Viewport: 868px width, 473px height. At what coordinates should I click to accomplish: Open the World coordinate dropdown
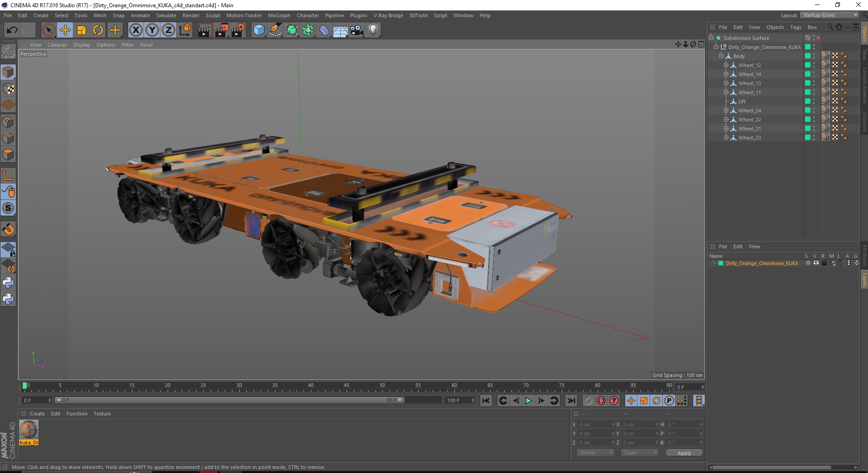click(x=595, y=453)
